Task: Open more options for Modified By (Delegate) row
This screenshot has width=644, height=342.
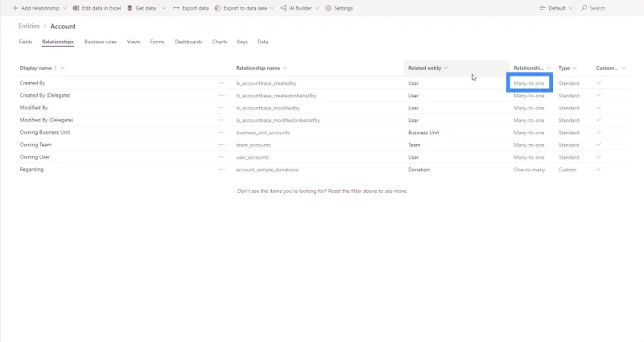Action: coord(221,120)
